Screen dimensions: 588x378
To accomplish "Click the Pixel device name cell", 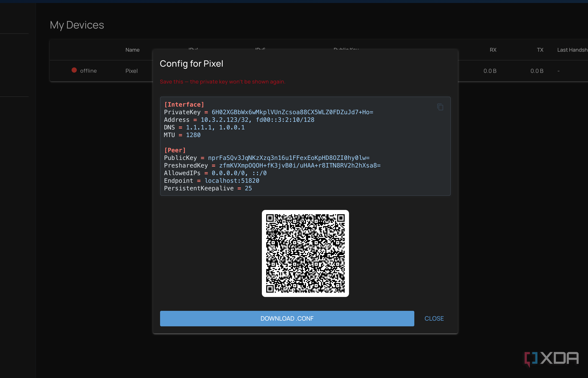I will [131, 71].
